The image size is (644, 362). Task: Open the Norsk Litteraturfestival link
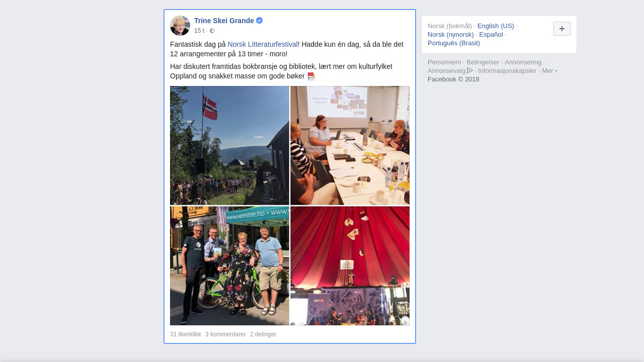click(263, 44)
